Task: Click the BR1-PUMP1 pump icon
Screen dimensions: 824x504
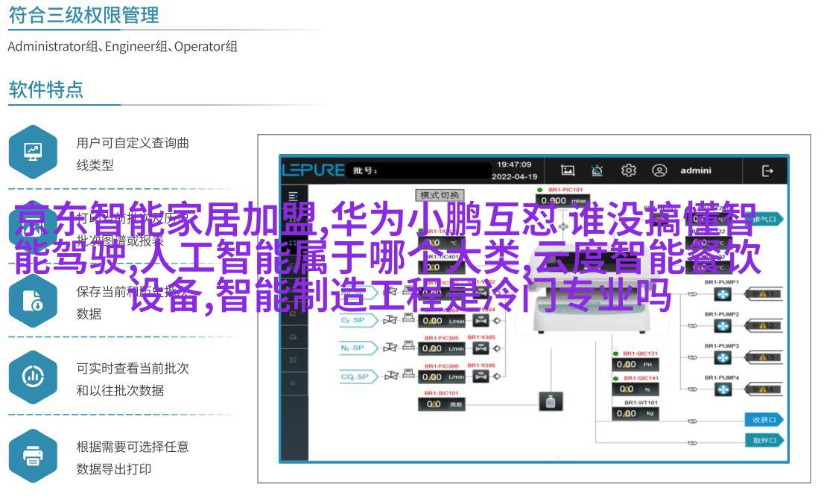Action: 723,295
